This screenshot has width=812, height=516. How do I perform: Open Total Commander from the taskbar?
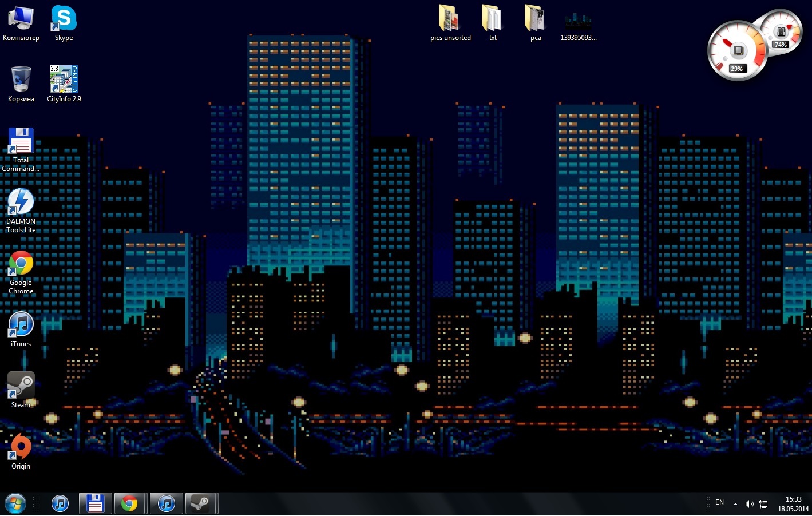tap(95, 504)
